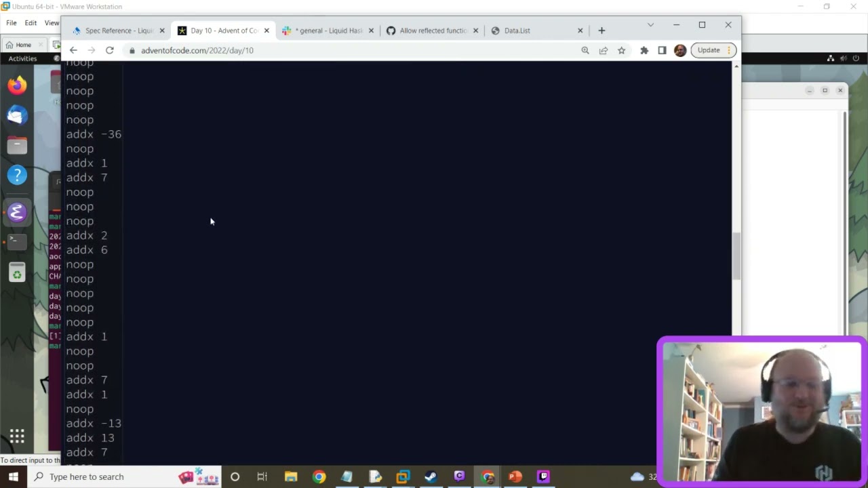The image size is (868, 488).
Task: Click the Update button in Chrome
Action: click(713, 50)
